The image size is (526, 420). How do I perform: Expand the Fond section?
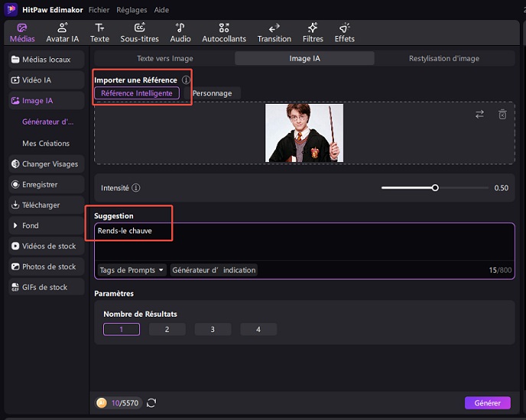click(x=47, y=225)
